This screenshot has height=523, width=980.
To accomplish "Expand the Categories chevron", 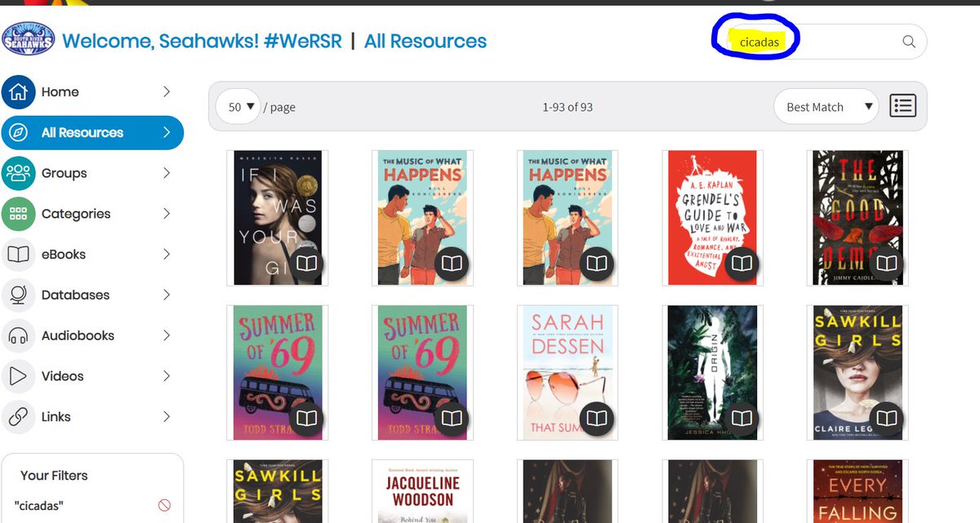I will (167, 214).
